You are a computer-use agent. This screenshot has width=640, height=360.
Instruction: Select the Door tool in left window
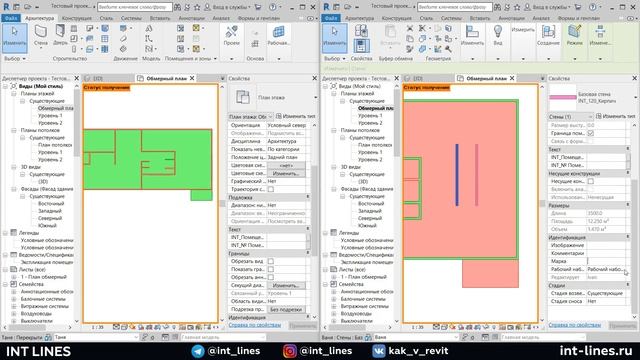[60, 34]
